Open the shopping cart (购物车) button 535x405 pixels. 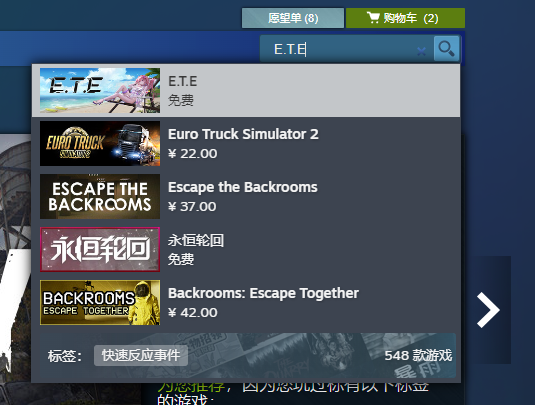(x=405, y=18)
